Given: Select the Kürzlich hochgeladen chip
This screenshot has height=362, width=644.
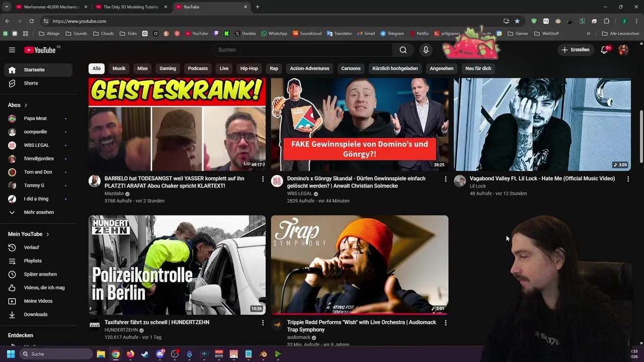Looking at the screenshot, I should [x=395, y=68].
